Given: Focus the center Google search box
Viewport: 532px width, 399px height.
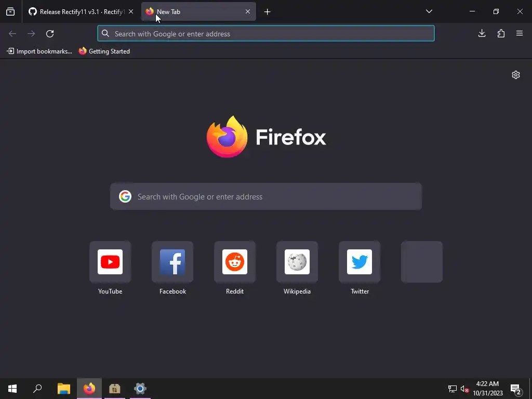Looking at the screenshot, I should (x=266, y=196).
